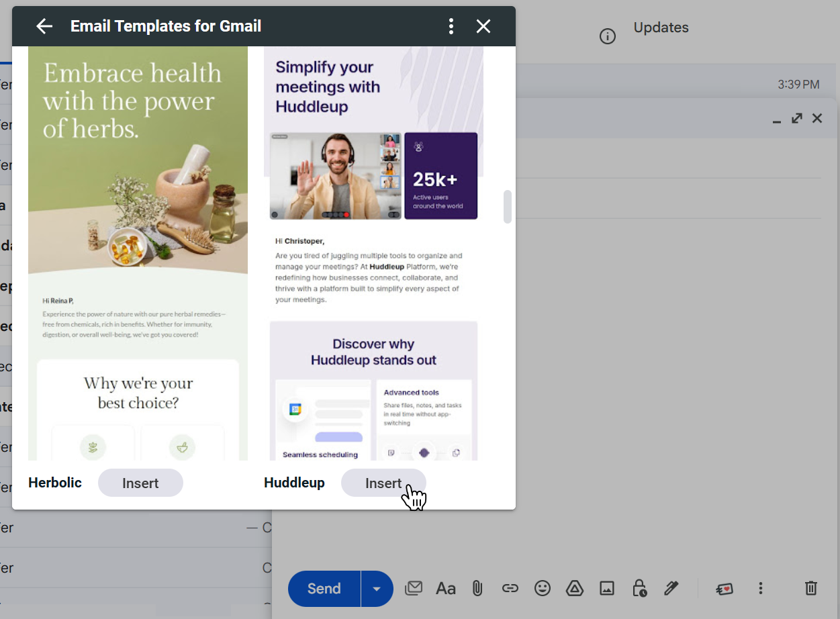Click the Email Templates for Gmail title
The image size is (840, 619).
(x=166, y=26)
